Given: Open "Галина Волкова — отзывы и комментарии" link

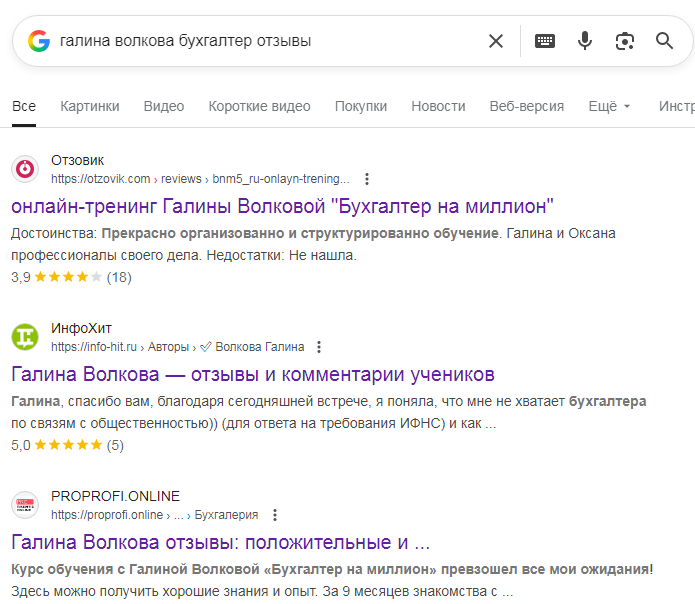Looking at the screenshot, I should [x=253, y=374].
